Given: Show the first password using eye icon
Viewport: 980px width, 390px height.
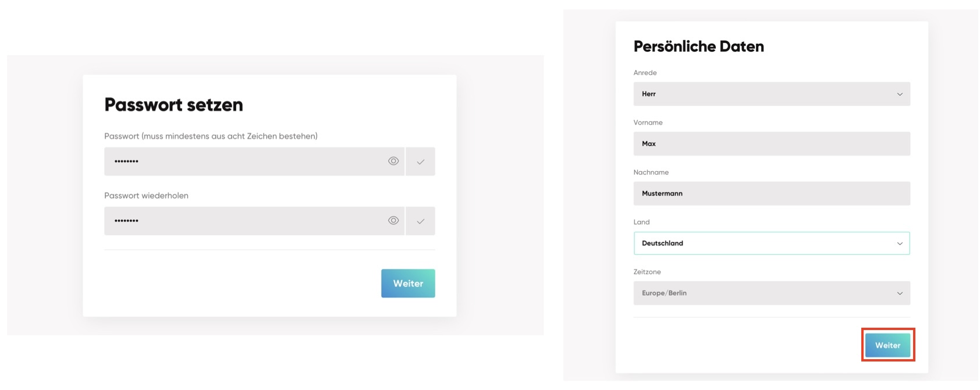Looking at the screenshot, I should coord(393,161).
